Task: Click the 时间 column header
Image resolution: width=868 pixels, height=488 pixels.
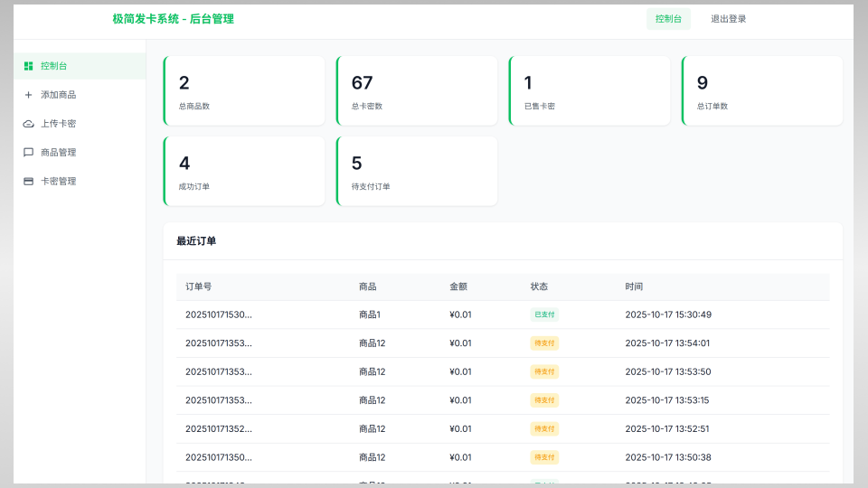Action: [634, 286]
